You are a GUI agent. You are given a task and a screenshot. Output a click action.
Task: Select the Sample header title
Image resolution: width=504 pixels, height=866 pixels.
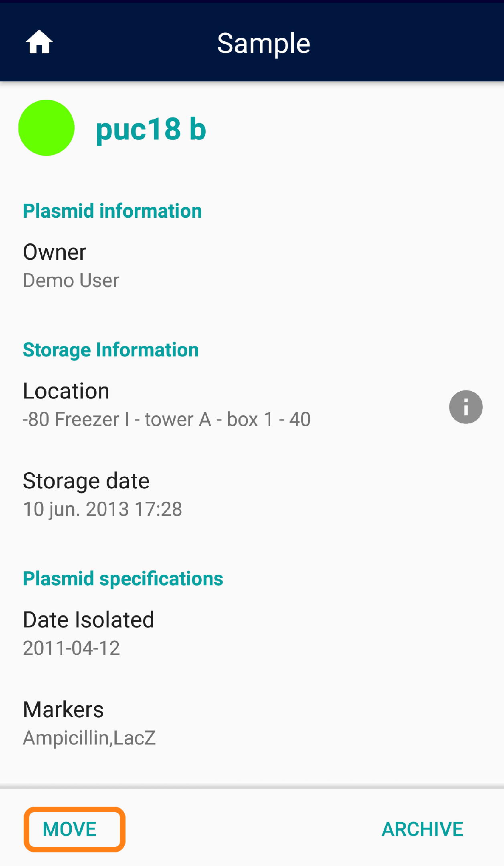click(263, 43)
